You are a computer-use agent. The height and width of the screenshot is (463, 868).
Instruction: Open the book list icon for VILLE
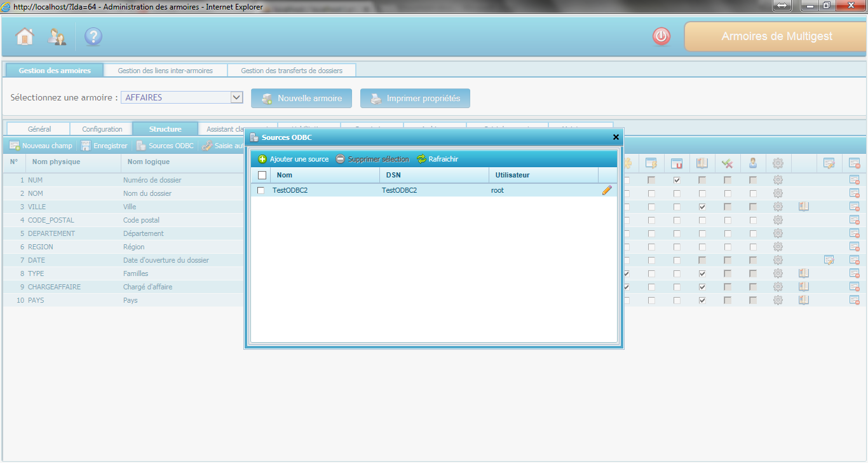[x=803, y=207]
